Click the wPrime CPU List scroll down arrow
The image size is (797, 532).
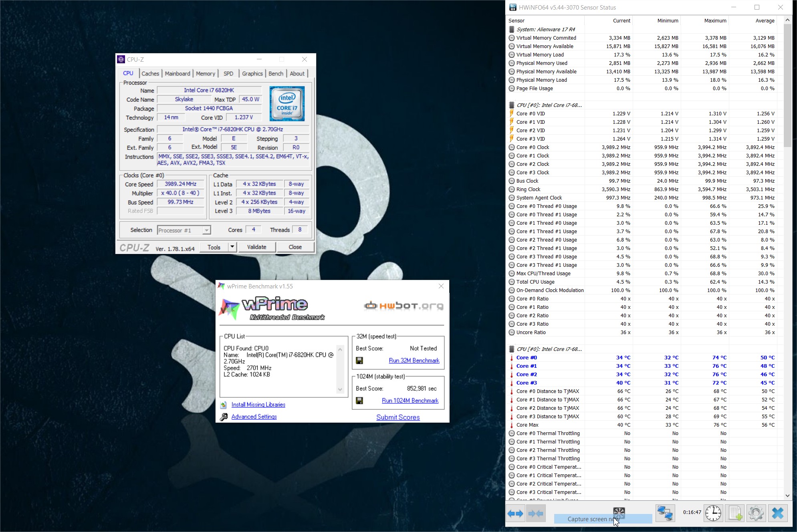[340, 390]
